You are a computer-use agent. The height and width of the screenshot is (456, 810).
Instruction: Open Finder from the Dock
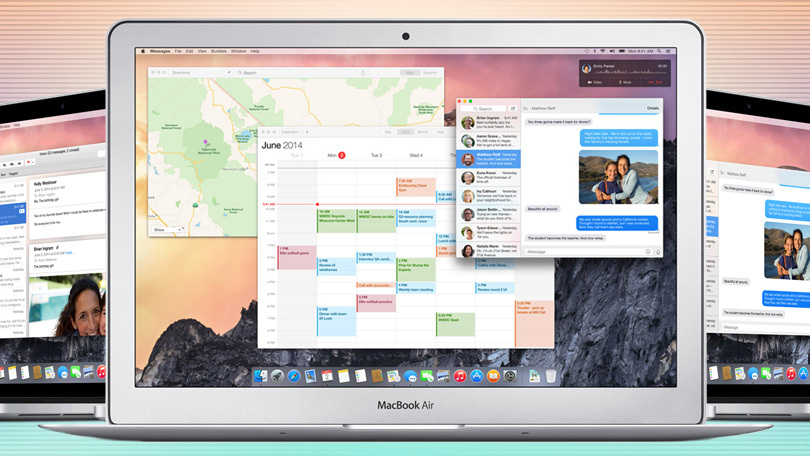[261, 376]
